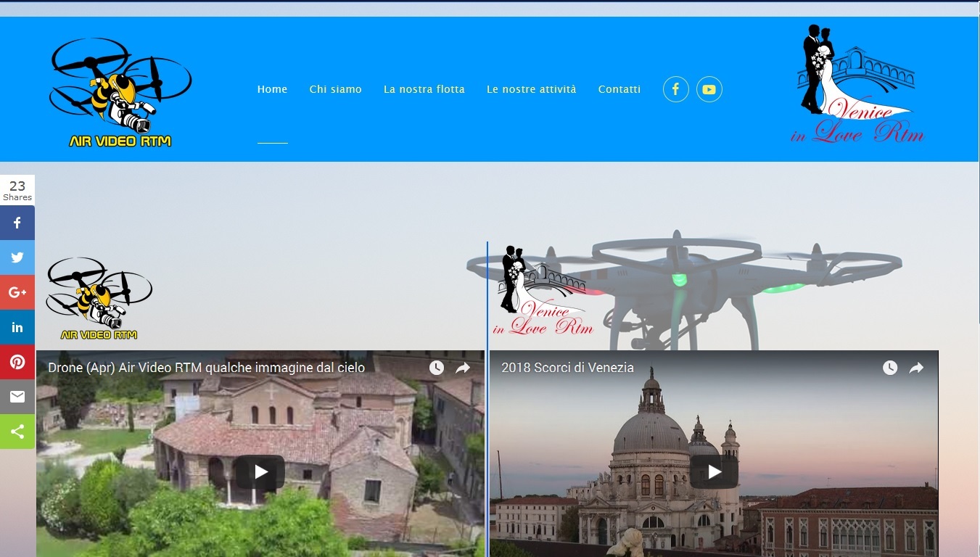980x557 pixels.
Task: Open La nostra flotta page
Action: tap(424, 89)
